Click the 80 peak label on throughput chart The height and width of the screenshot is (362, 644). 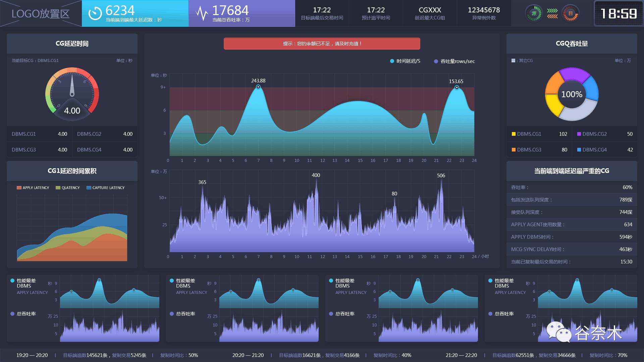(x=394, y=194)
